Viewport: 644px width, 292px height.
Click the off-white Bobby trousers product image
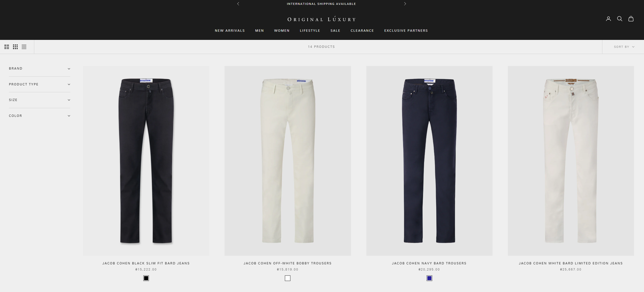288,161
